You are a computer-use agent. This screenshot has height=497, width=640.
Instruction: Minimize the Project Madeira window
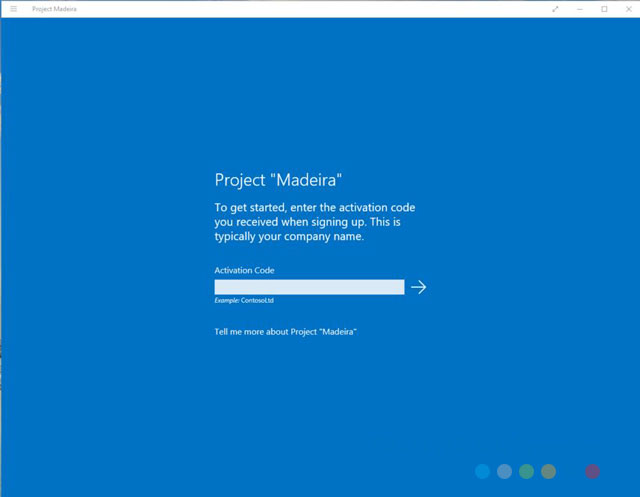[580, 9]
